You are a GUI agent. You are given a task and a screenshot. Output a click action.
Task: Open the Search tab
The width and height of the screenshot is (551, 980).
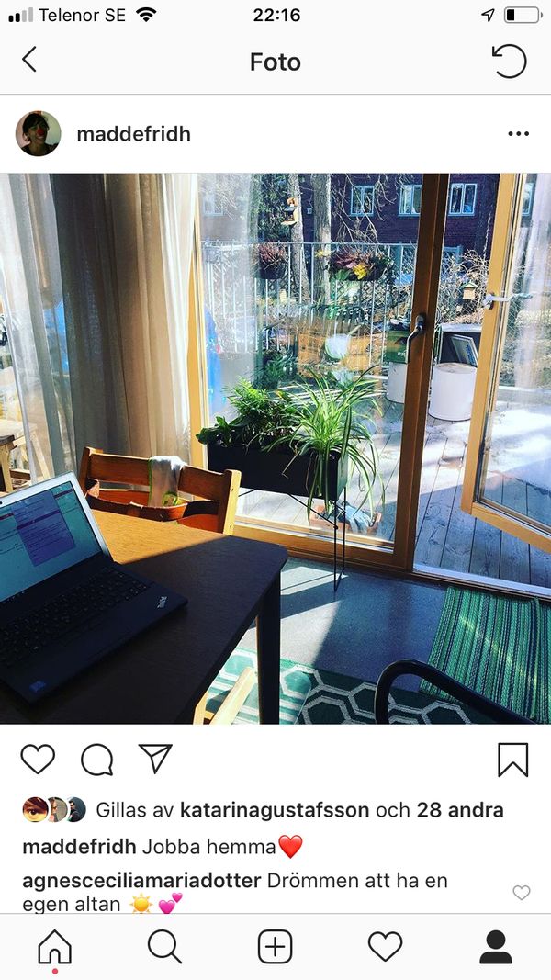(165, 947)
